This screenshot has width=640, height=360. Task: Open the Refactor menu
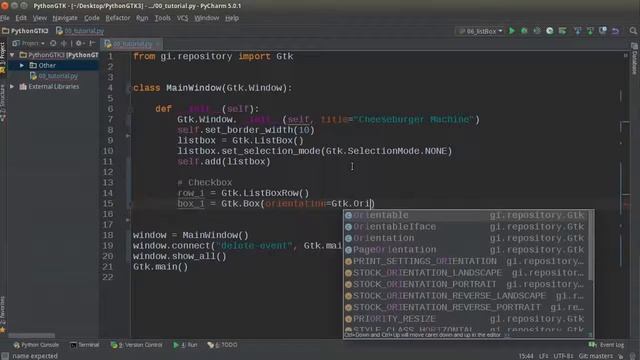click(x=118, y=18)
